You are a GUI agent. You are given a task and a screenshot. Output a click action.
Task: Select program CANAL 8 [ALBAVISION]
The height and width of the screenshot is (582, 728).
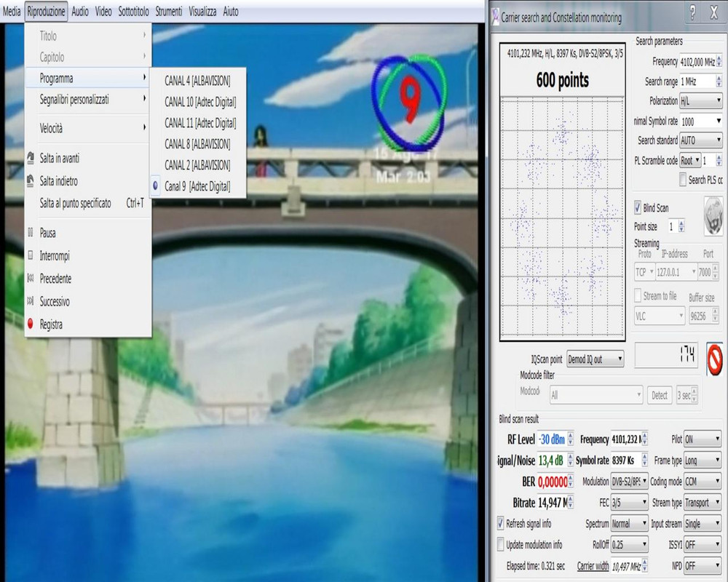pos(197,144)
